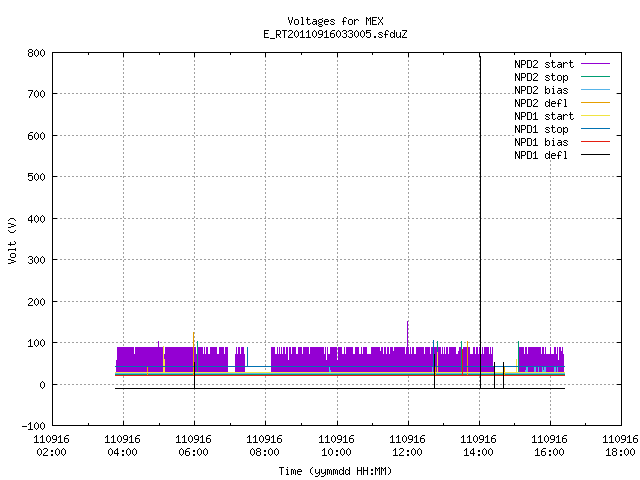
Task: Click the 'NPD1 stop' legend label
Action: (541, 129)
